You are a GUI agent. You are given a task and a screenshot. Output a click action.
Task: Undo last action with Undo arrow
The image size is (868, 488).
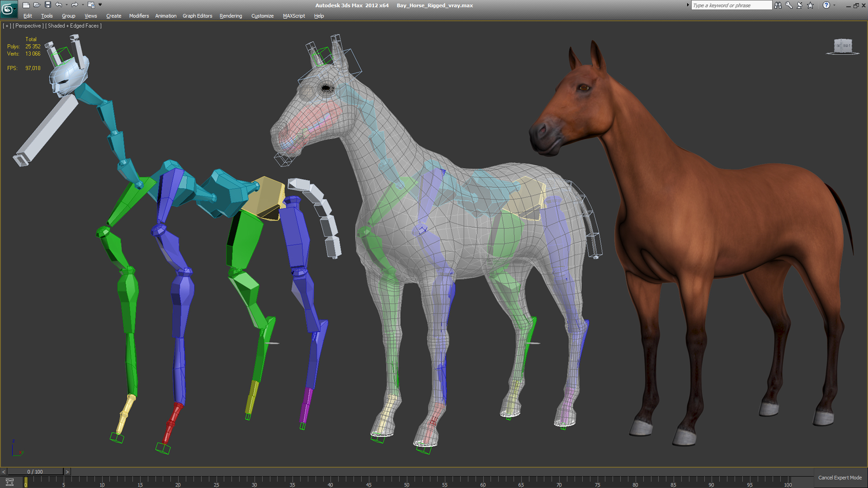(59, 5)
